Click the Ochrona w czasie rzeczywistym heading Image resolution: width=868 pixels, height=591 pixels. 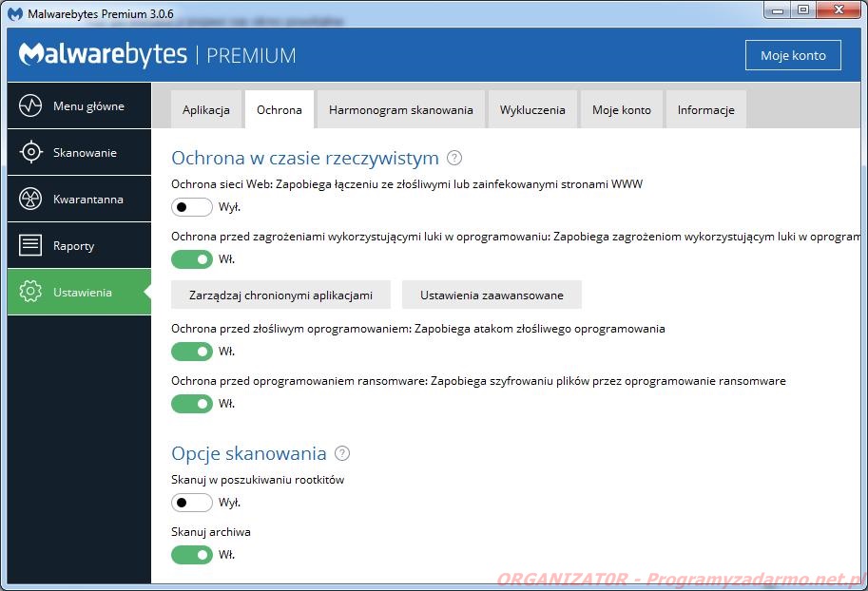(x=305, y=159)
